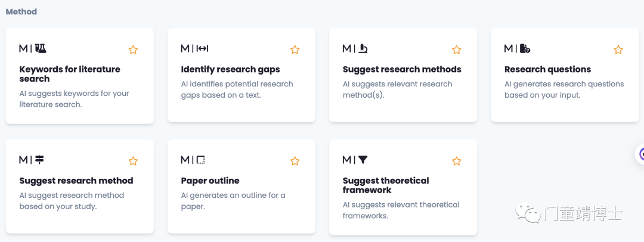The height and width of the screenshot is (242, 644).
Task: Open the Identify research gaps tool
Action: coord(230,69)
